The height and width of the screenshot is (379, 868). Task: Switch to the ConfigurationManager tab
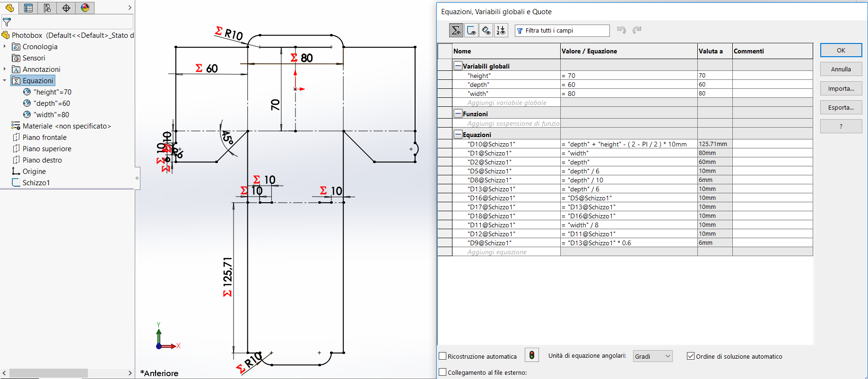pos(47,8)
